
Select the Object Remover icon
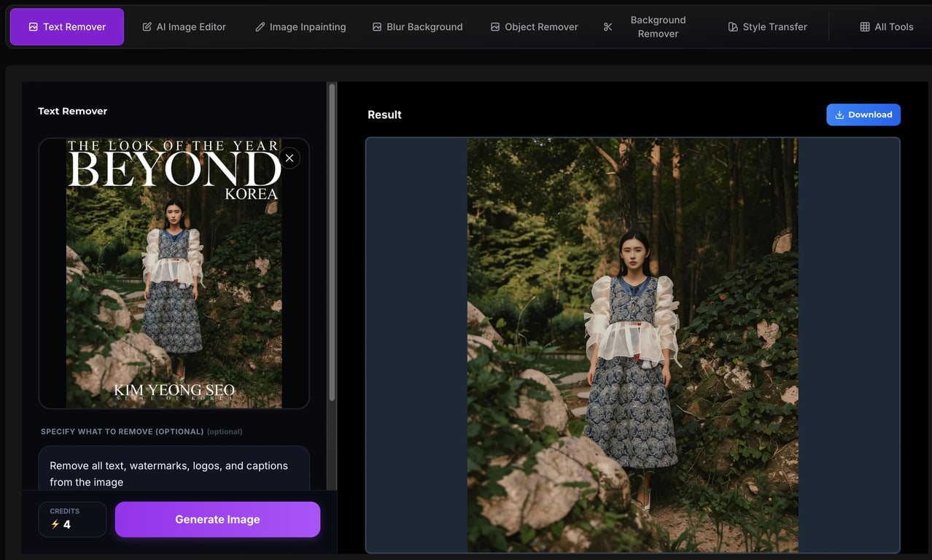coord(494,26)
